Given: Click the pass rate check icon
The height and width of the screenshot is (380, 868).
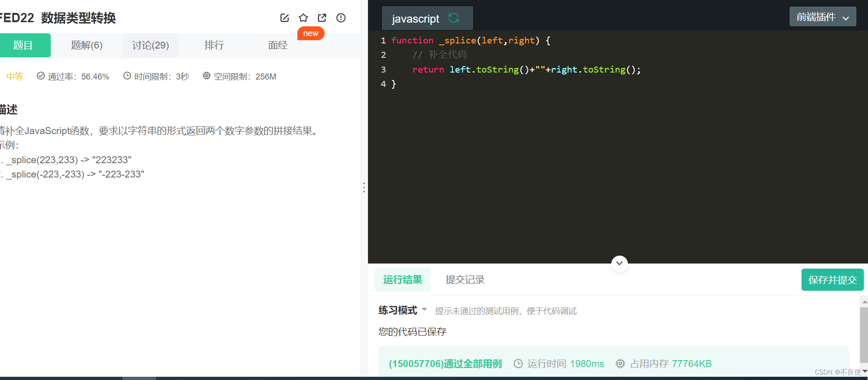Looking at the screenshot, I should 41,76.
